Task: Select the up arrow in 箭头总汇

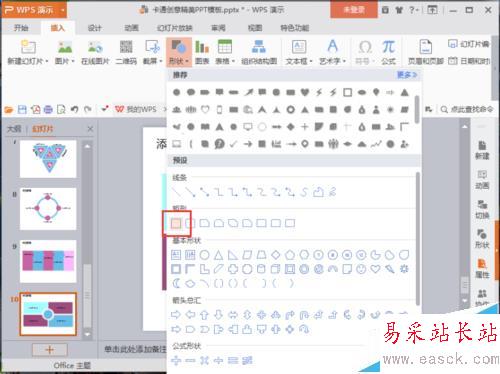Action: tap(204, 314)
